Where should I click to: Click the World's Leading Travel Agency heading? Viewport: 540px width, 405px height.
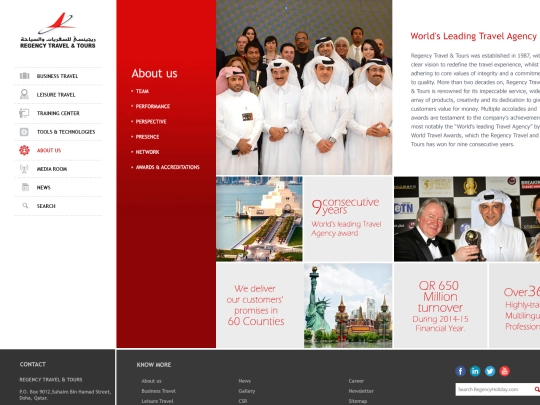[474, 36]
